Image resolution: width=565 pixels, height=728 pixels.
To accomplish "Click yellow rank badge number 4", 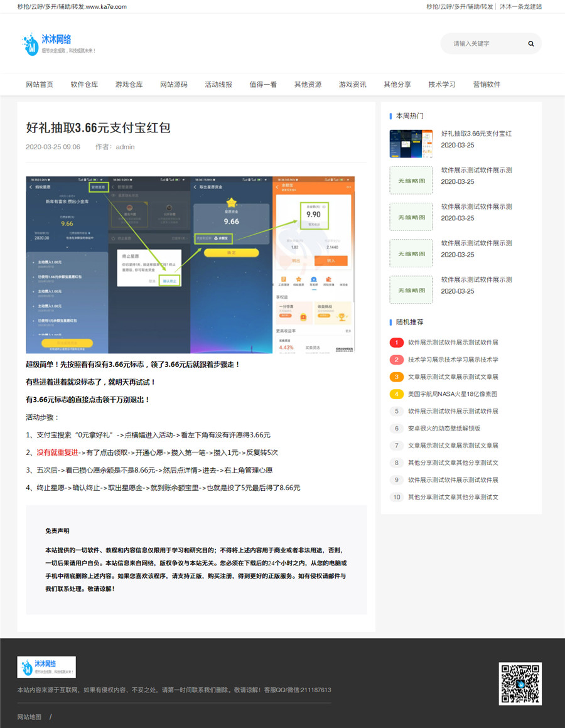I will coord(397,394).
